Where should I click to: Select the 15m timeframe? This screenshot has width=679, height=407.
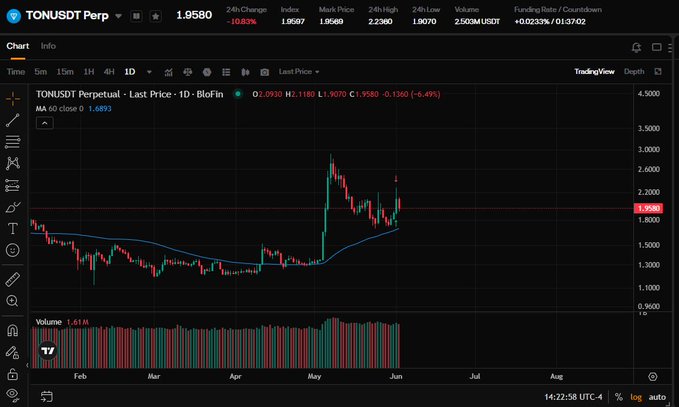65,72
